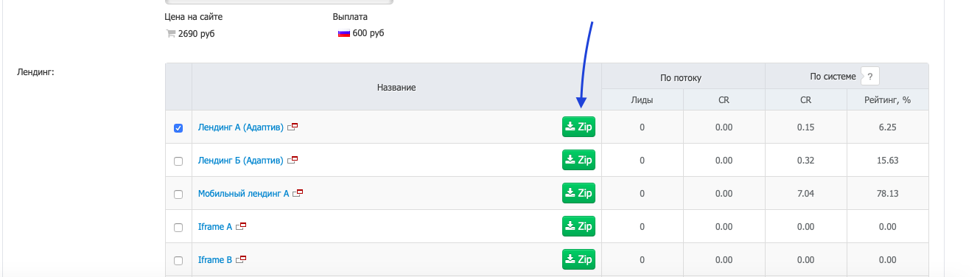The width and height of the screenshot is (980, 277).
Task: Check the Лендинг Б (Адаптив) checkbox
Action: (x=178, y=161)
